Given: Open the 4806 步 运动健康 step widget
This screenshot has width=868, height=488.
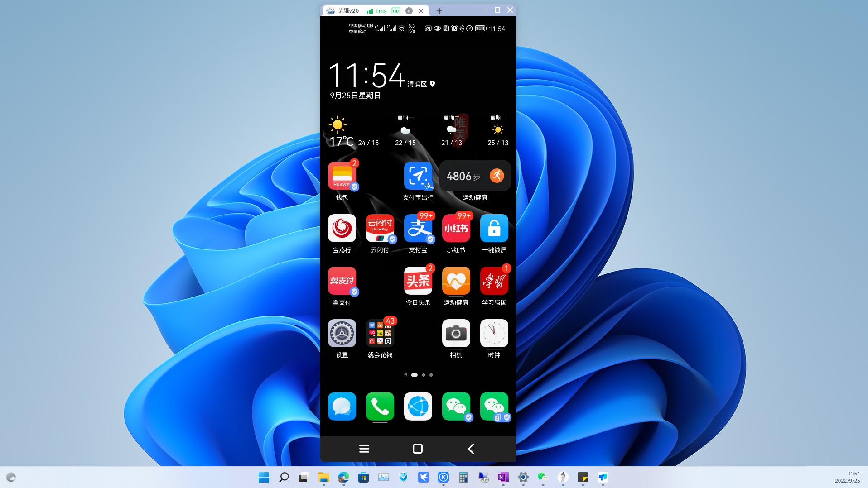Looking at the screenshot, I should coord(475,176).
